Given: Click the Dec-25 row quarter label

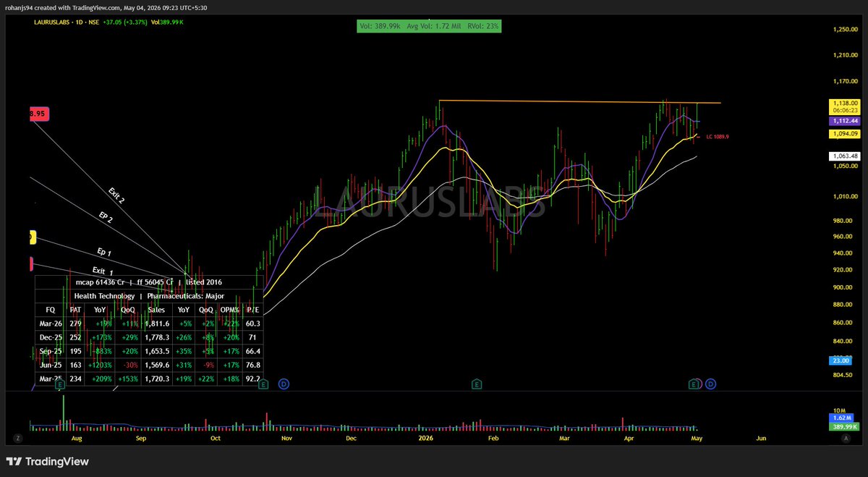Looking at the screenshot, I should (51, 337).
